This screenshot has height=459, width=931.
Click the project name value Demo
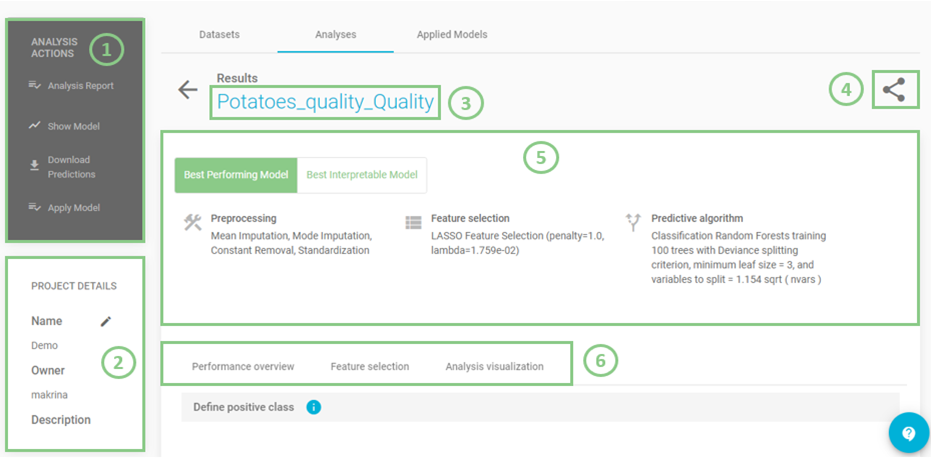click(x=45, y=345)
